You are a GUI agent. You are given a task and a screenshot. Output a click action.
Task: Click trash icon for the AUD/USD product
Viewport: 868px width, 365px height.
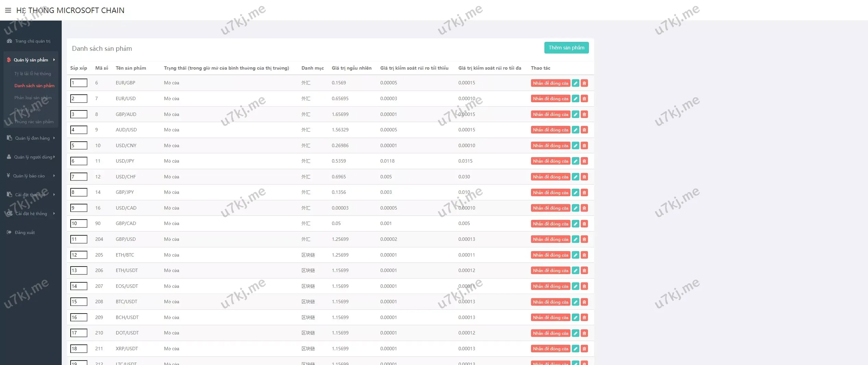pyautogui.click(x=584, y=130)
